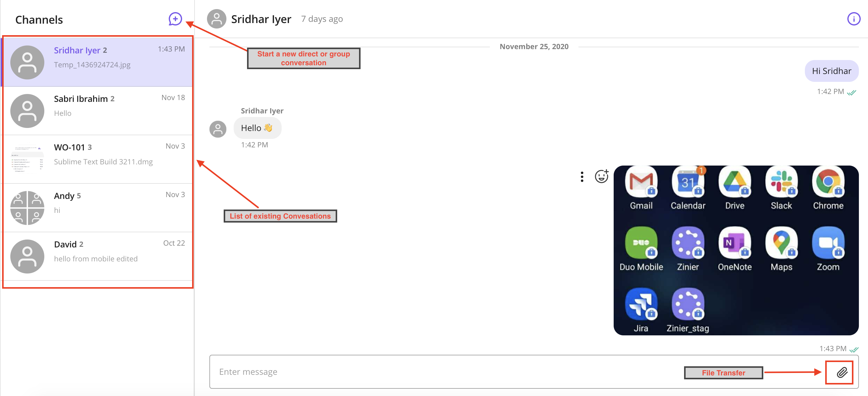Open David conversation from Oct 22
The width and height of the screenshot is (868, 396).
pos(98,256)
